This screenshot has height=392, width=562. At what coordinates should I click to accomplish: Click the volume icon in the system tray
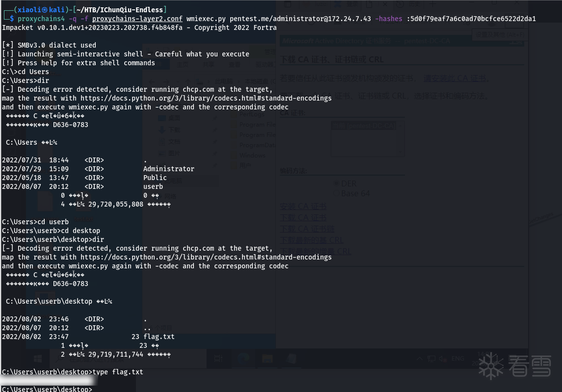443,359
